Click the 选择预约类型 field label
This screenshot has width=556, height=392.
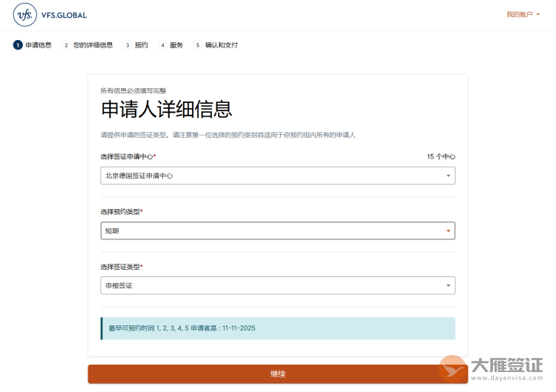[122, 212]
